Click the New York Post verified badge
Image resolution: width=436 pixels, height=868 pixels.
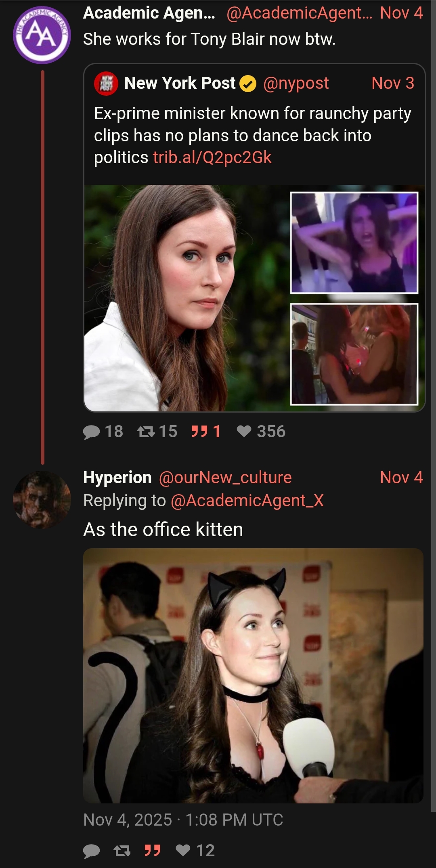point(248,84)
